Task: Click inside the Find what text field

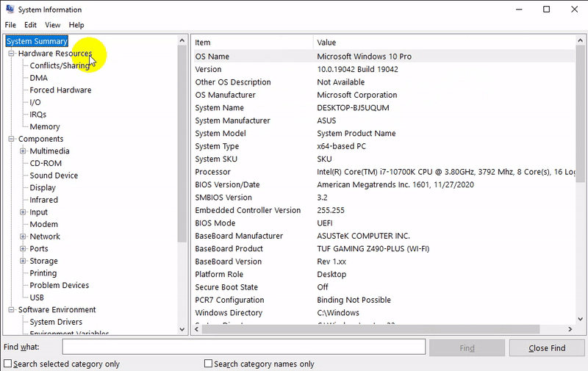Action: [243, 347]
